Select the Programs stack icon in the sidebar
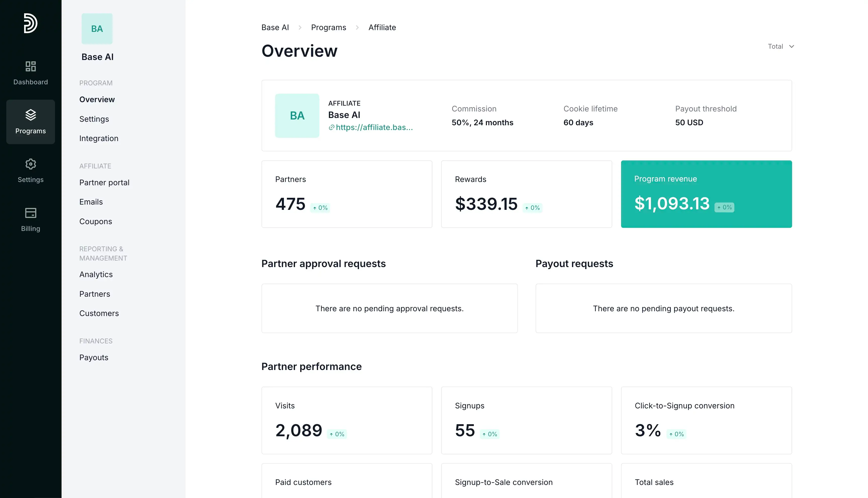Screen dimensions: 868x498 click(30, 121)
